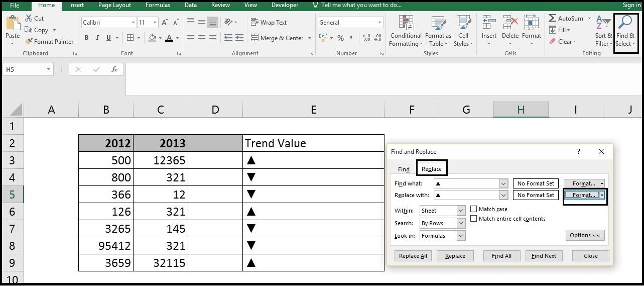Click Format button for Find what row
Image resolution: width=644 pixels, height=286 pixels.
tap(582, 183)
